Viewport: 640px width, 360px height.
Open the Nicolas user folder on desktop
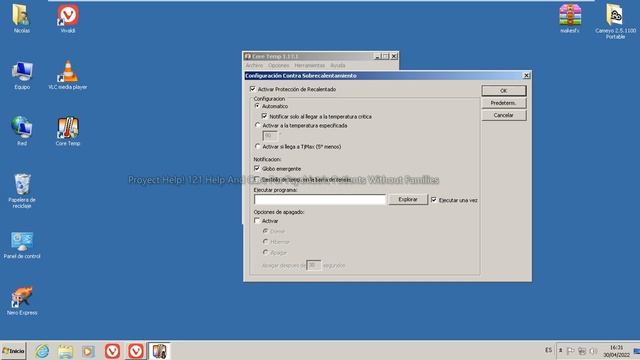coord(21,18)
